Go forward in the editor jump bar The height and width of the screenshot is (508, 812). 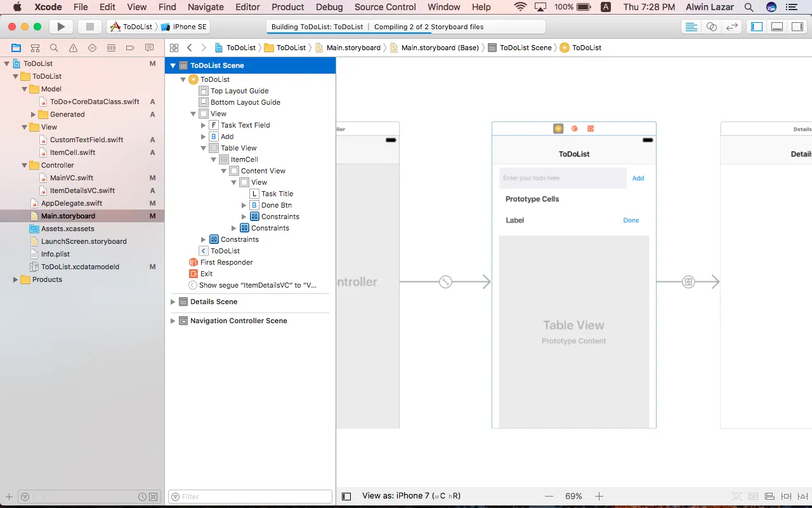(204, 48)
